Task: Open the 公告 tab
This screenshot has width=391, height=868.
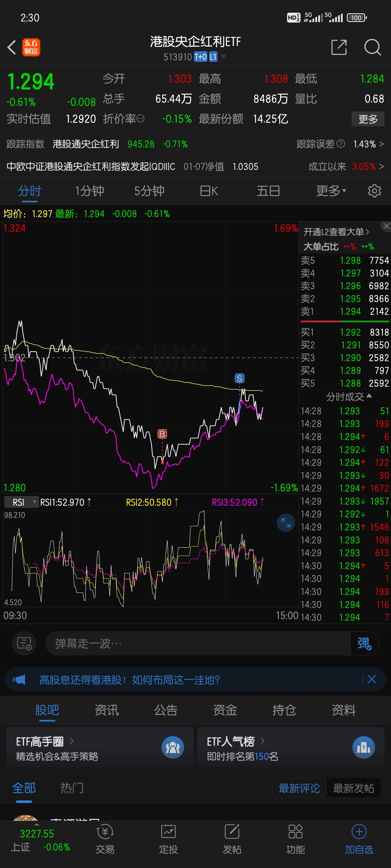Action: [x=166, y=710]
